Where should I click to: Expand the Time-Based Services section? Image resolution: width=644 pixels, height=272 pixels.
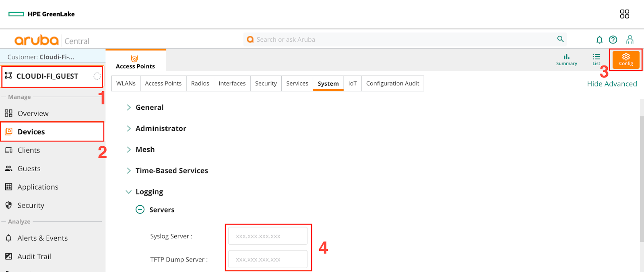129,171
